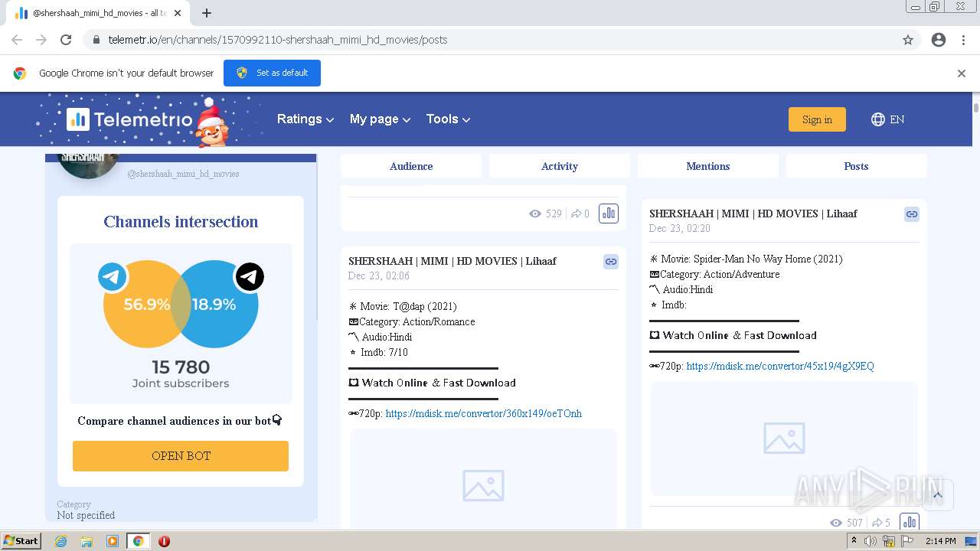Screen dimensions: 980x551
Task: Open statistics chart icon for post with 507 views
Action: coord(910,523)
